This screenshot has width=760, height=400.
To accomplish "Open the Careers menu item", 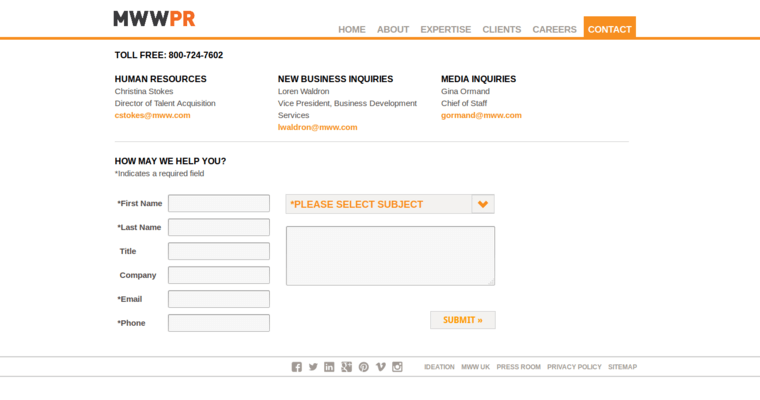I will [x=554, y=30].
